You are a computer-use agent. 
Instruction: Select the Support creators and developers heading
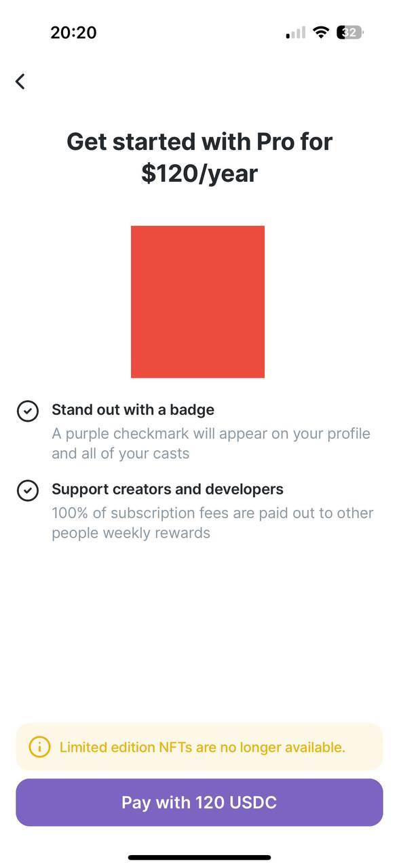tap(168, 489)
